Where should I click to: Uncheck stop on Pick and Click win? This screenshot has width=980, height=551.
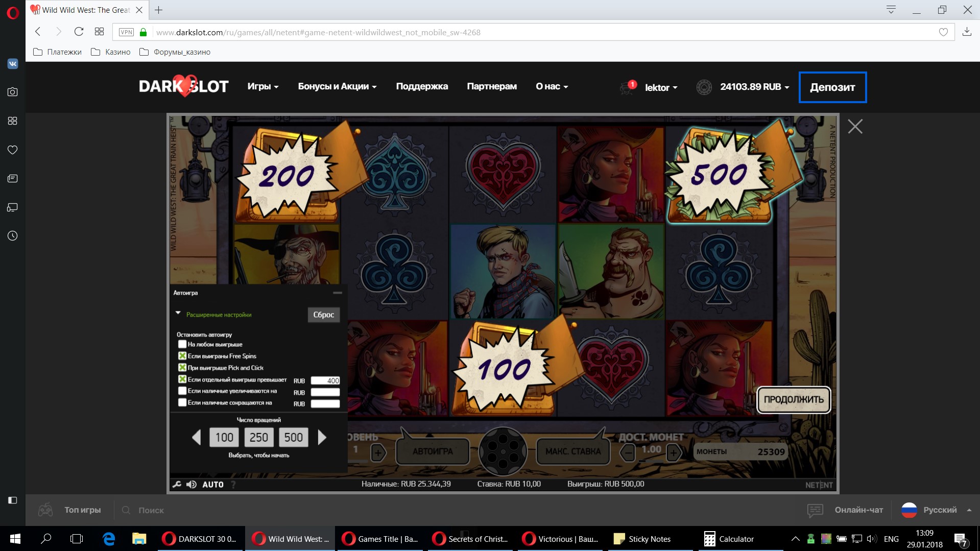click(182, 368)
